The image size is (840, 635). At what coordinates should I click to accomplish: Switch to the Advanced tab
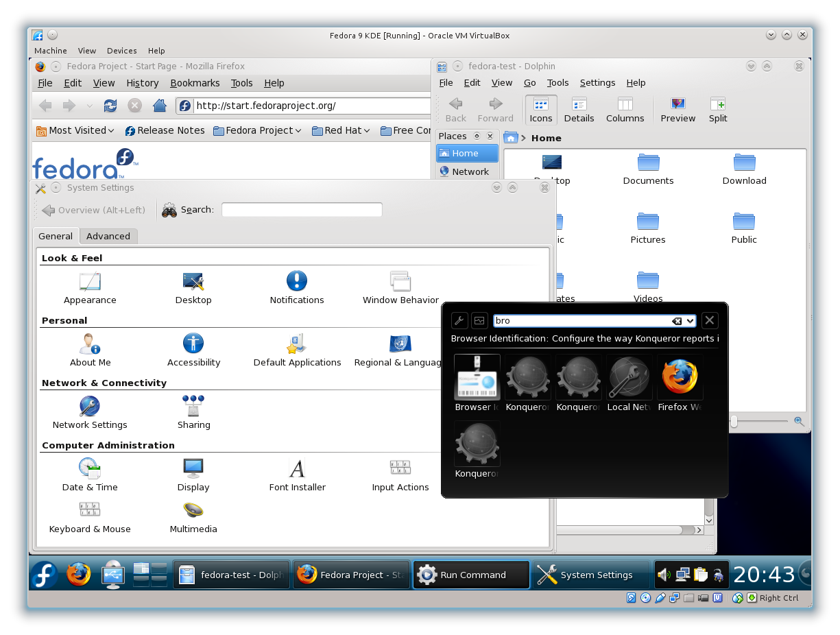coord(108,236)
